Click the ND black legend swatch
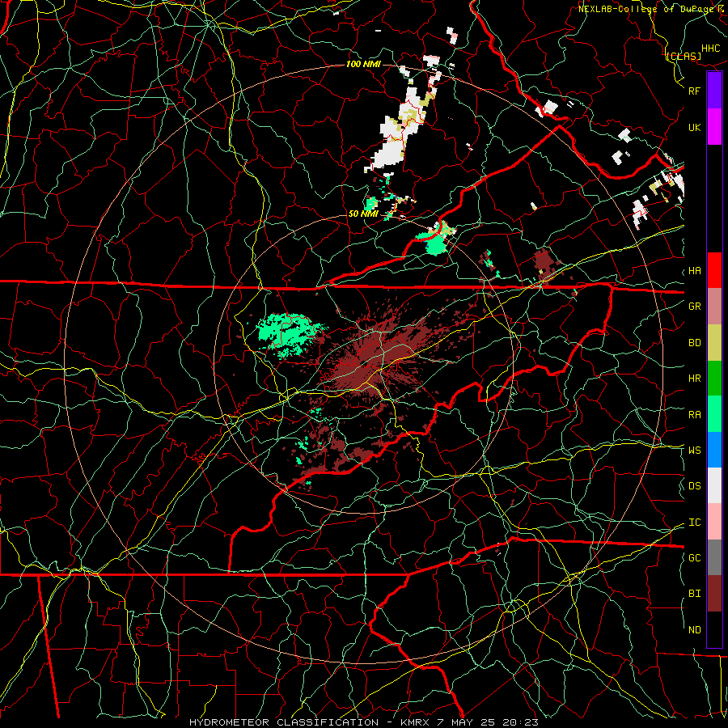Viewport: 728px width, 728px height. tap(714, 629)
